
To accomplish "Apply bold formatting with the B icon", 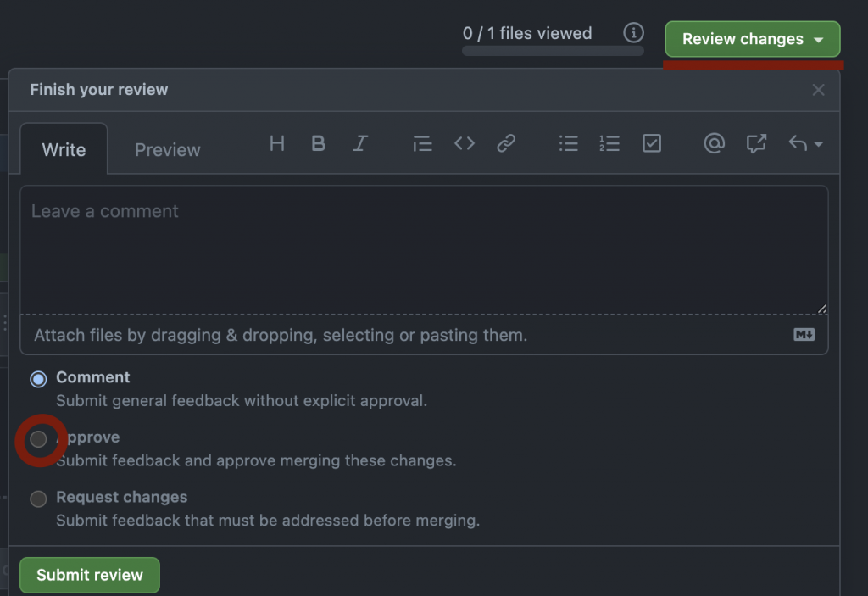I will click(x=319, y=143).
